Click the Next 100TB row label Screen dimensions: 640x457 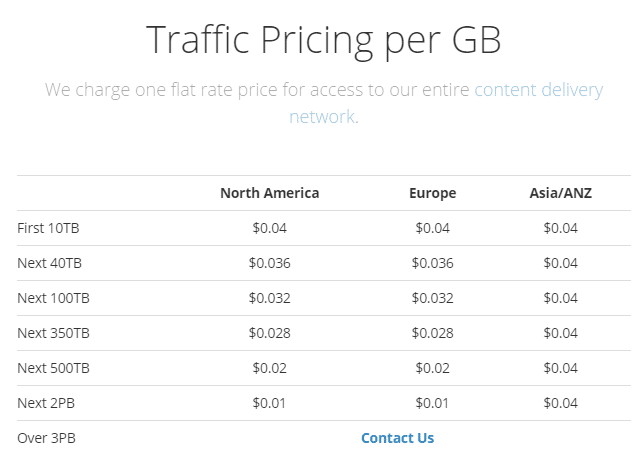[x=53, y=298]
